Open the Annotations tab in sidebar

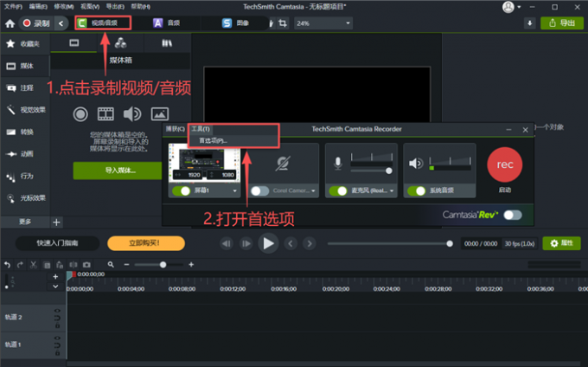click(25, 87)
